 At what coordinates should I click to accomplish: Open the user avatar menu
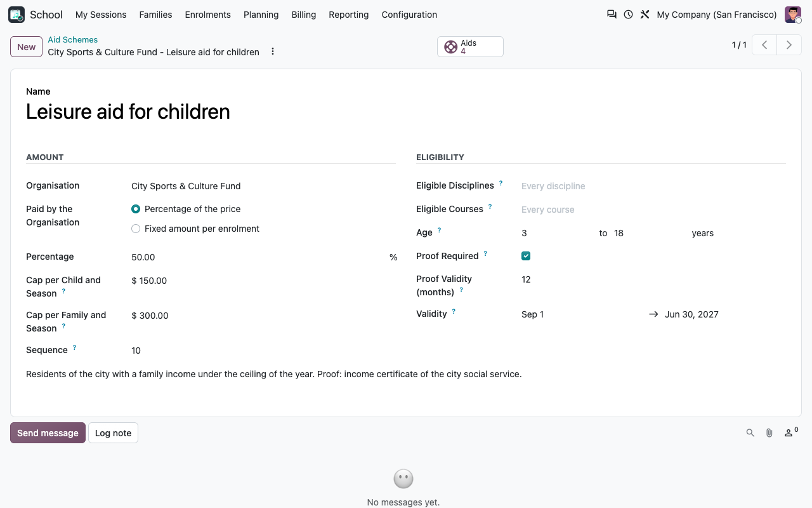click(x=793, y=15)
